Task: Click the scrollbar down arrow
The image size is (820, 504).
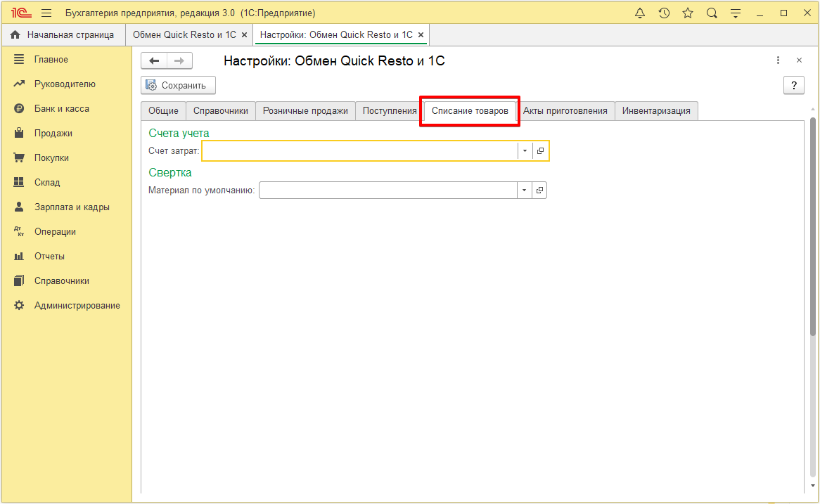Action: coord(813,486)
